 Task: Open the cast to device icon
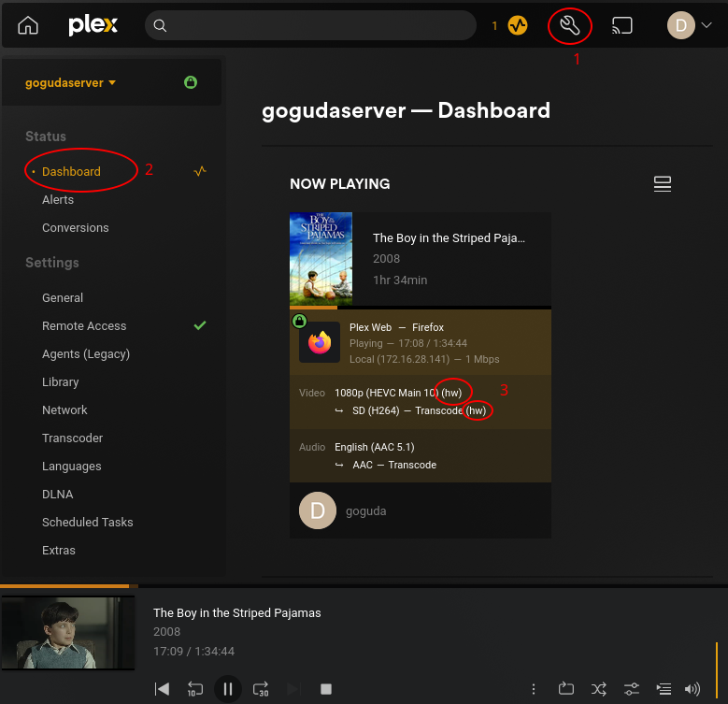click(622, 25)
